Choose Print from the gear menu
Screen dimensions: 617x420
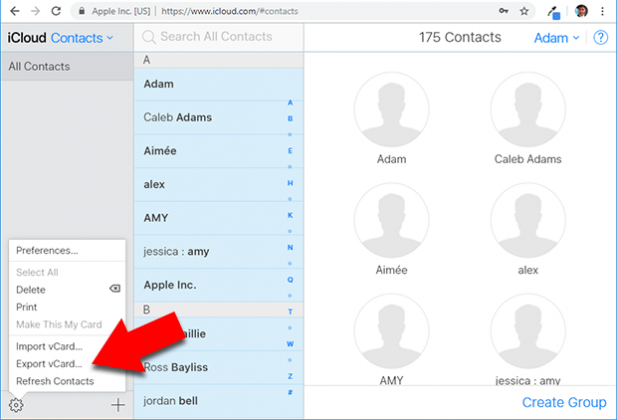67,307
